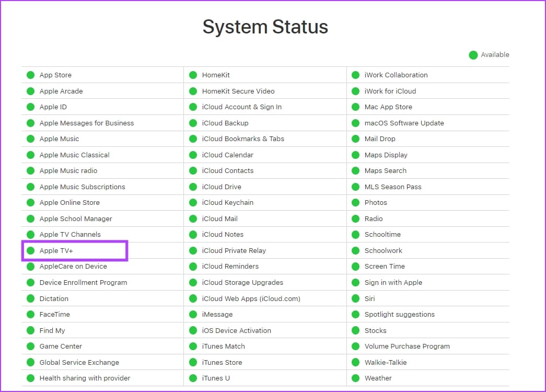Click Volume Purchase Program text
Viewport: 546px width, 392px height.
click(407, 347)
